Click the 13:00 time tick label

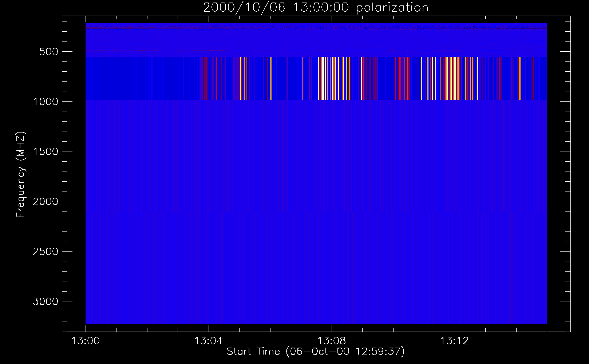86,341
